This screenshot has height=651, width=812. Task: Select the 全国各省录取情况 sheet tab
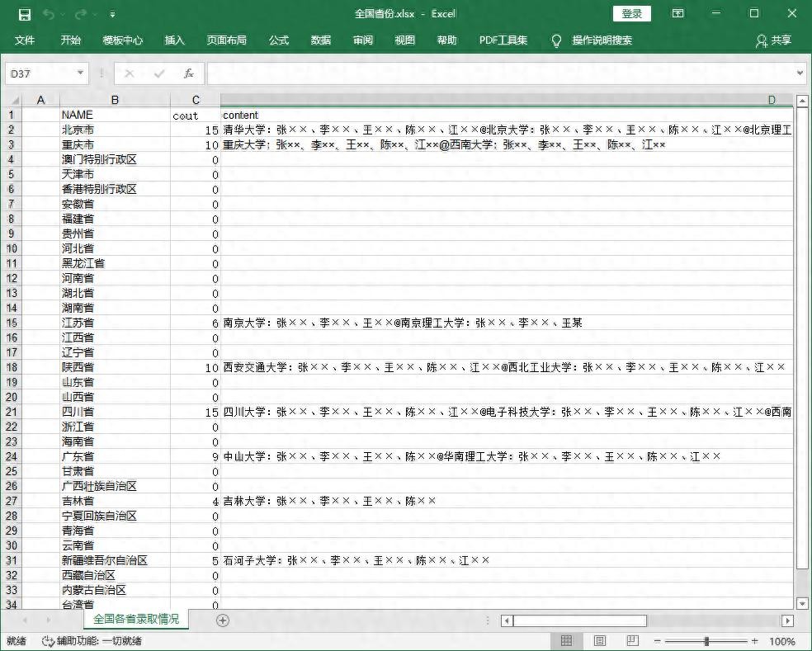(x=135, y=619)
